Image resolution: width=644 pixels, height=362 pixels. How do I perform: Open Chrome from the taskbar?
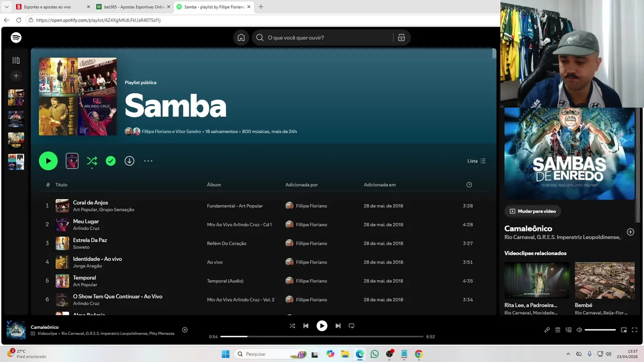coord(419,354)
